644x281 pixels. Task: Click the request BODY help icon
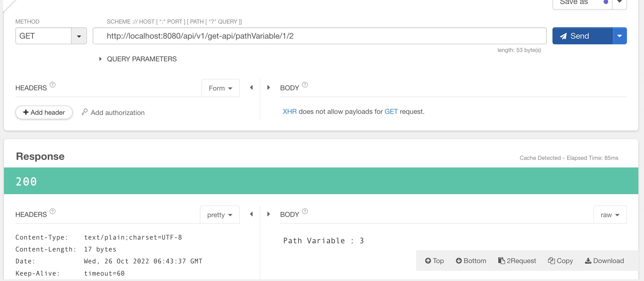click(305, 85)
